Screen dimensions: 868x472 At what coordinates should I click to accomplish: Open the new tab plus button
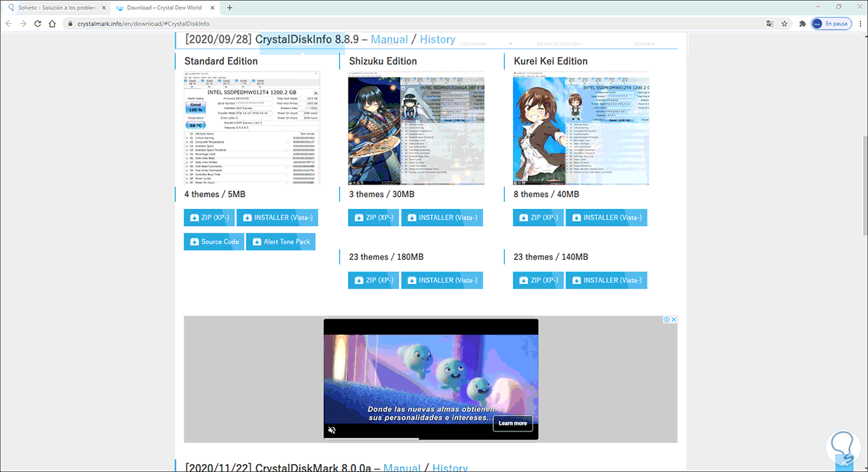tap(230, 7)
